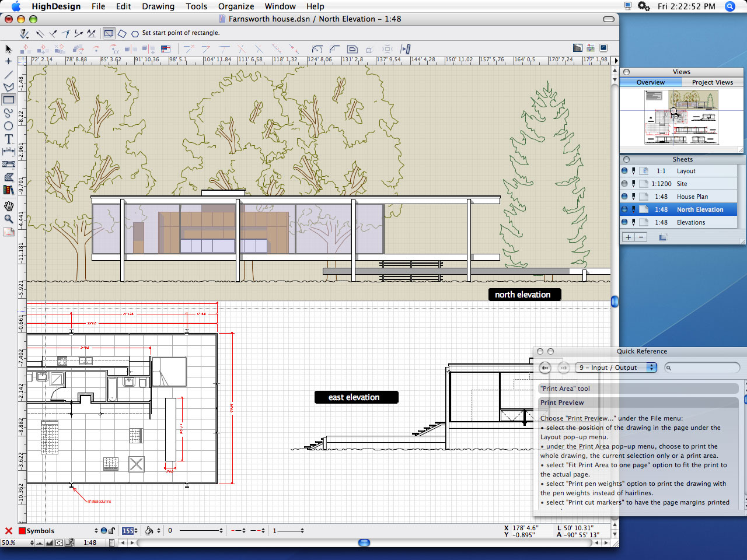Open the Quick Reference chapter dropdown
The height and width of the screenshot is (560, 747).
point(616,367)
